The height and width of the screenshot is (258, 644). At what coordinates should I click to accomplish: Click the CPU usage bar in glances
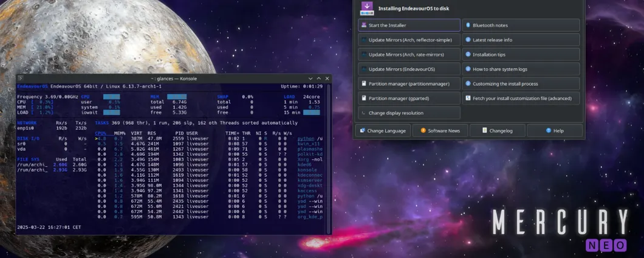(111, 97)
